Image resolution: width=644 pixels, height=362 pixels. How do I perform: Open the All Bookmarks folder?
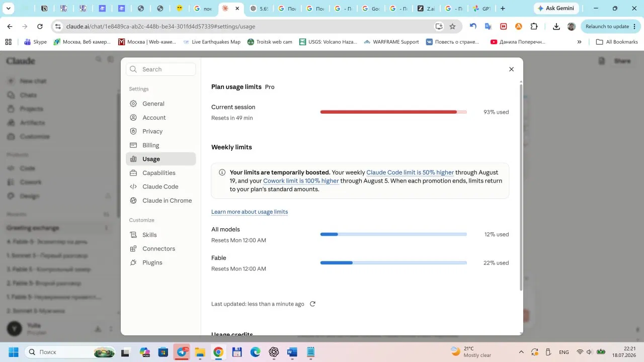617,42
